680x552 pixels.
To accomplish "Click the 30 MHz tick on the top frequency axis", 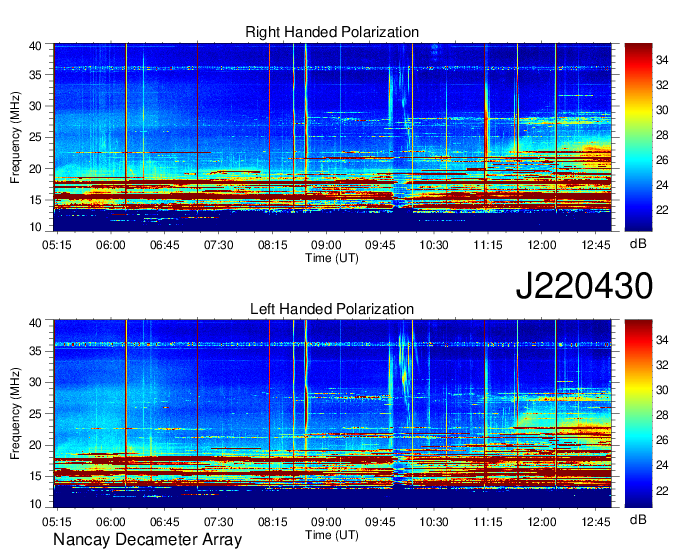I will [x=35, y=106].
